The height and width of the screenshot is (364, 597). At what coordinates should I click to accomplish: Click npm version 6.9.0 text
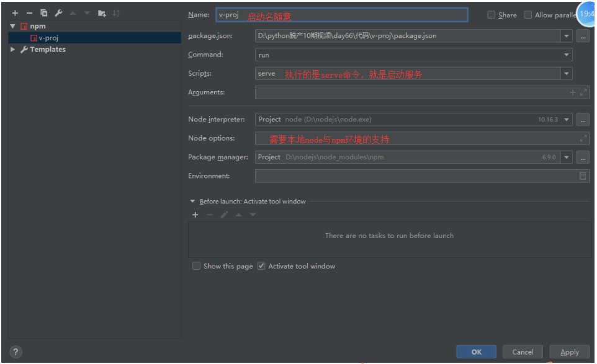click(x=549, y=157)
